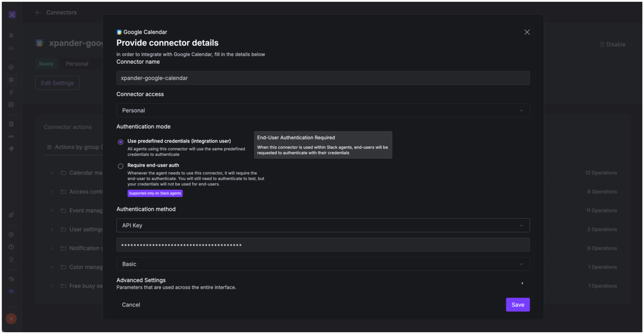This screenshot has height=334, width=644.
Task: Click the xpander logo at top left
Action: tap(12, 15)
